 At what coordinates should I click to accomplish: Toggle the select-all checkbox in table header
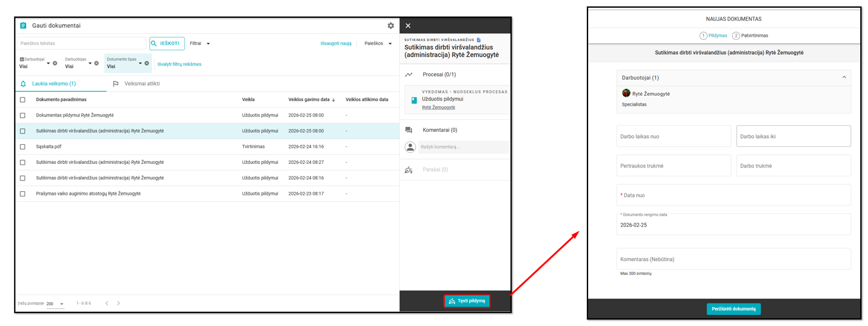[23, 100]
